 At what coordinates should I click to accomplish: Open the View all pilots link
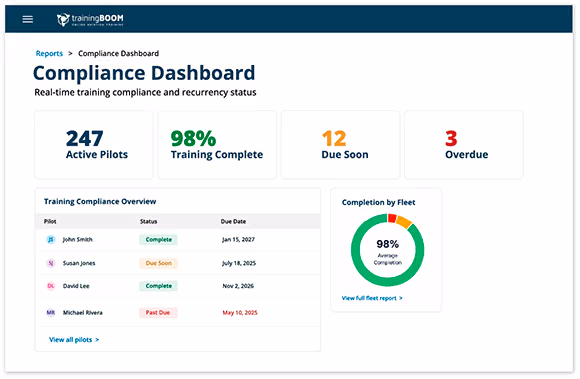74,340
